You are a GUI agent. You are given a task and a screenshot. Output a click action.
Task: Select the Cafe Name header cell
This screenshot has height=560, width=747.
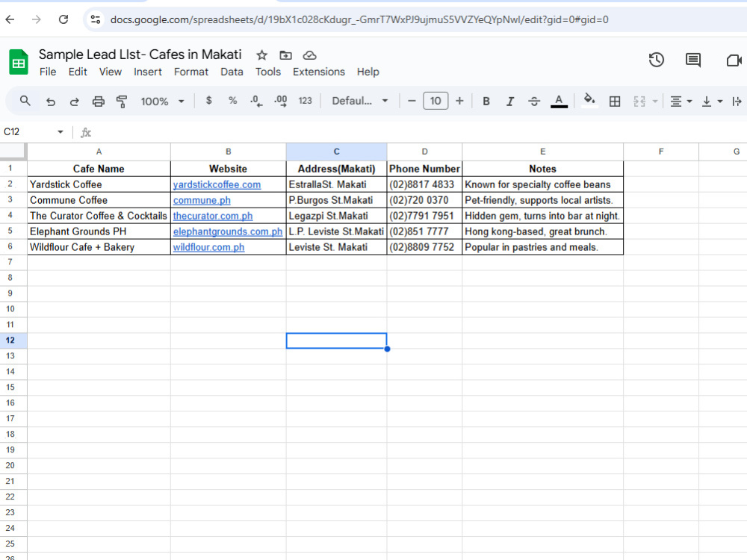99,169
